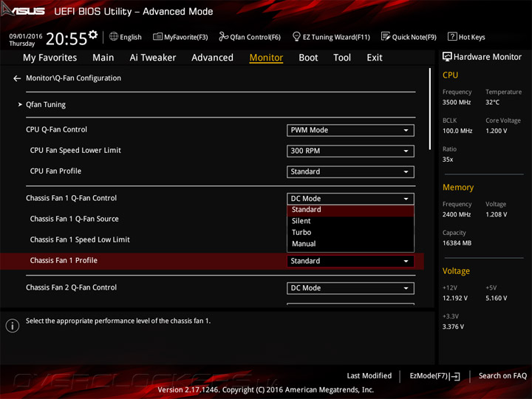Select the CPU Q-Fan Control label
This screenshot has height=399, width=532.
(x=56, y=129)
